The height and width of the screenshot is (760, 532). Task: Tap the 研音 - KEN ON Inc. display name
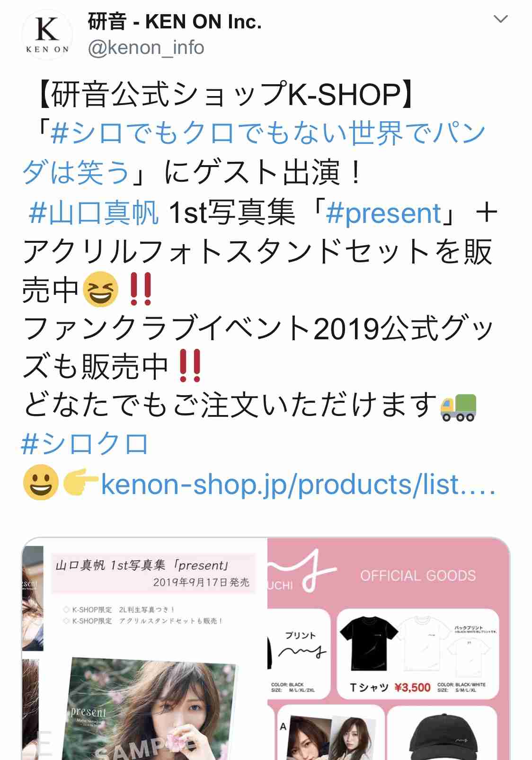pyautogui.click(x=174, y=22)
